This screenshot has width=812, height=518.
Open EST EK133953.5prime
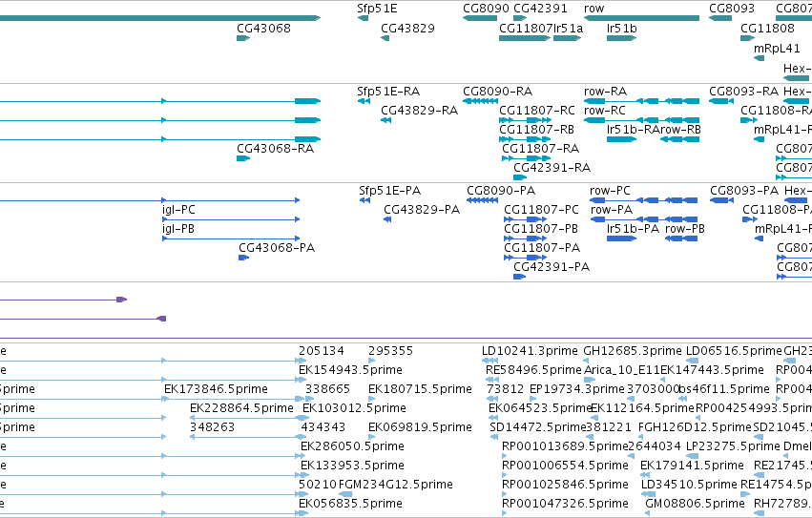[x=352, y=466]
